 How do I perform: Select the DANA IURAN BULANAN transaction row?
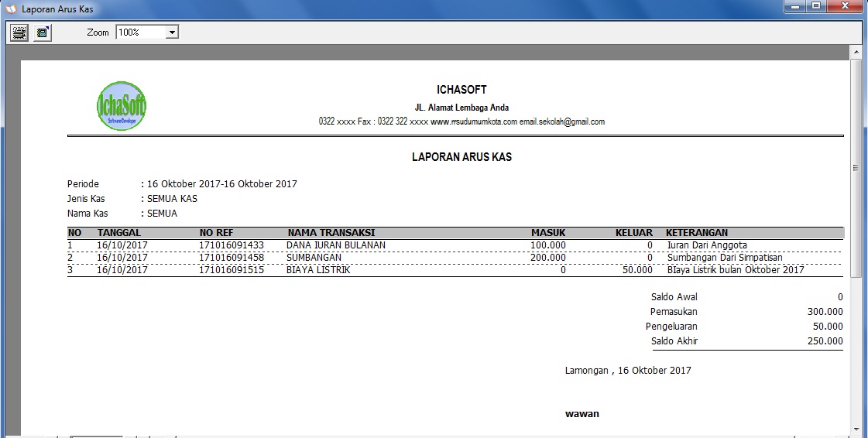(335, 245)
